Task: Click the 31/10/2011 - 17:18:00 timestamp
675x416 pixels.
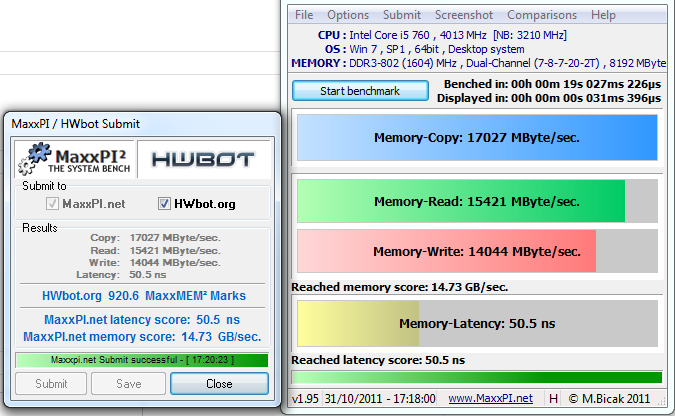Action: pos(380,399)
